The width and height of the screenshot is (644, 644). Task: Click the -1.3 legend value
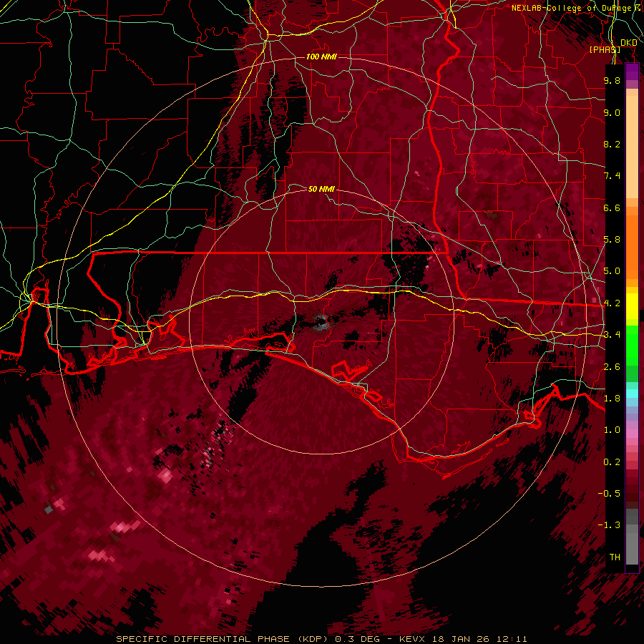coord(609,525)
